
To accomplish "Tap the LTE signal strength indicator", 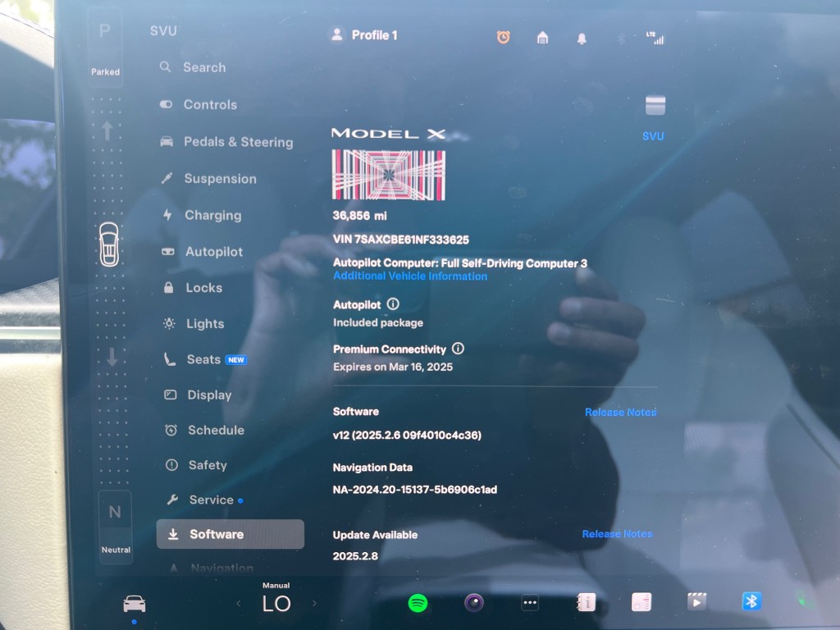I will point(655,38).
